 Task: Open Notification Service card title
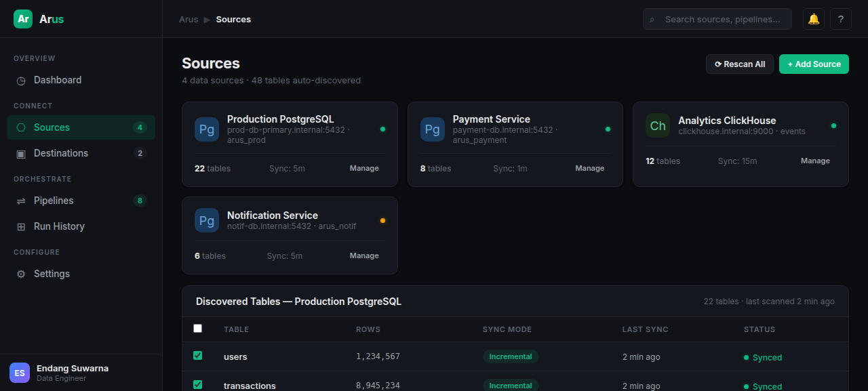(x=273, y=215)
